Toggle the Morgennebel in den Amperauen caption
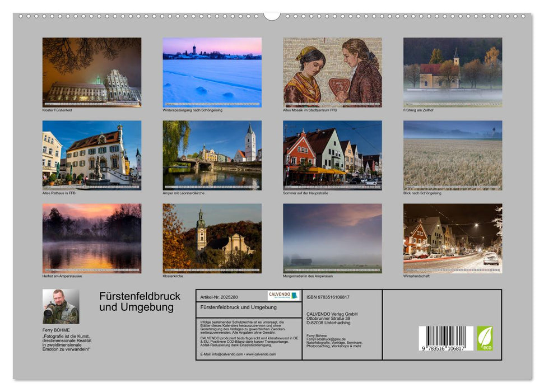Screen dimensions: 544x392 pyautogui.click(x=309, y=275)
